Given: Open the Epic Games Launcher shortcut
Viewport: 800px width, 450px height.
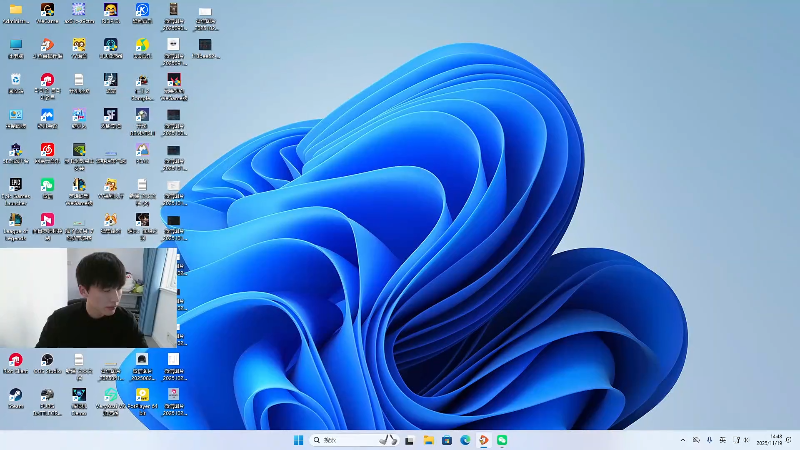Looking at the screenshot, I should (16, 186).
